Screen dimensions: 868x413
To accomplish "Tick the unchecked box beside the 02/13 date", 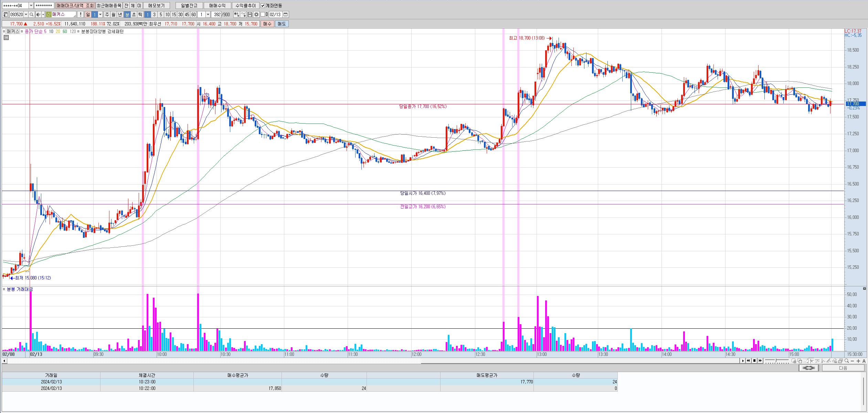I will pos(263,14).
